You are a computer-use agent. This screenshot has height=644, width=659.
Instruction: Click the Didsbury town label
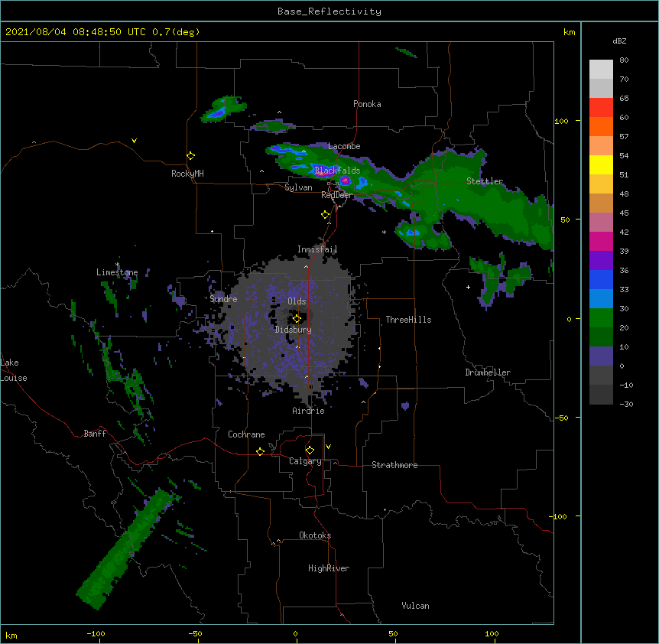coord(294,330)
